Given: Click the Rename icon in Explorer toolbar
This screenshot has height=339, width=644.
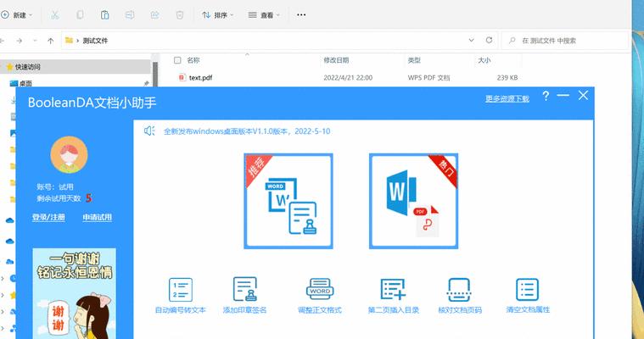Looking at the screenshot, I should coord(130,15).
